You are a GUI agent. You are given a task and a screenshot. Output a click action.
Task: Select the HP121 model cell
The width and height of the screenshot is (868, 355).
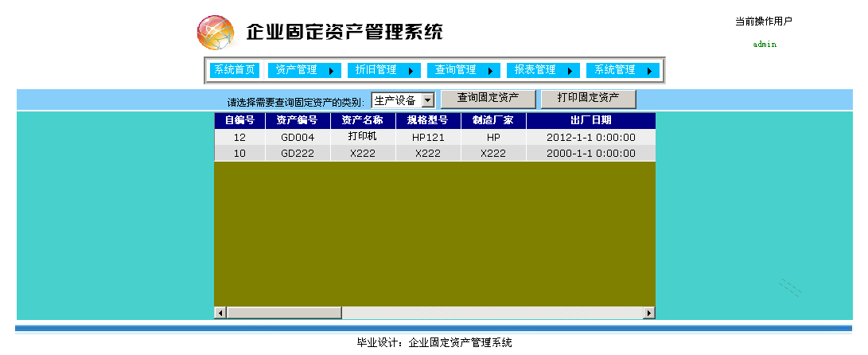[429, 138]
